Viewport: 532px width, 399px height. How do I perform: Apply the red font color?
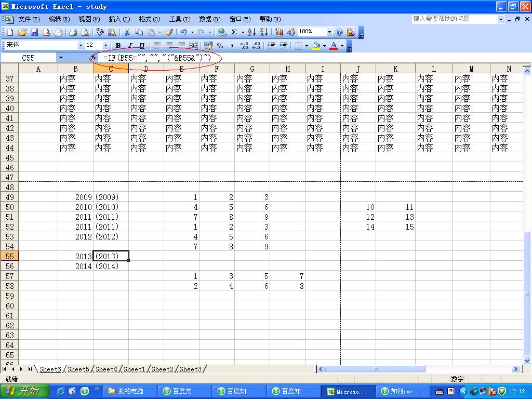(x=334, y=46)
